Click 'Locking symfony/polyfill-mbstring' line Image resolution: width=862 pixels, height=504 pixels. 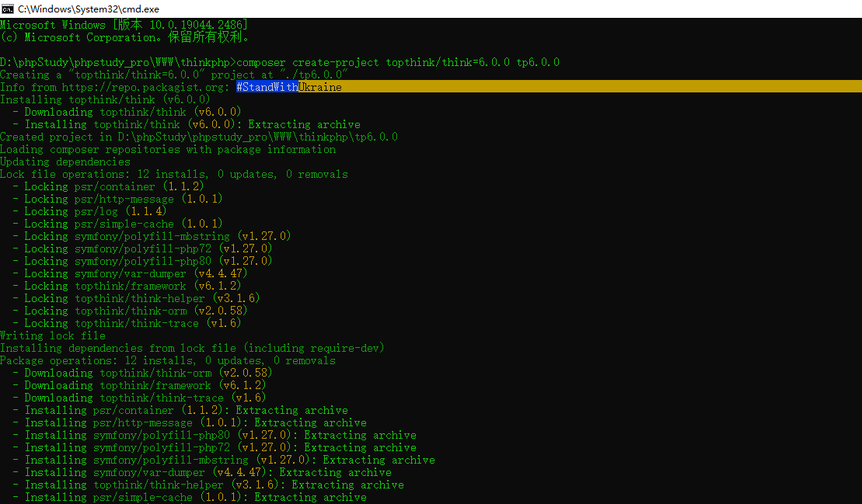(x=152, y=236)
